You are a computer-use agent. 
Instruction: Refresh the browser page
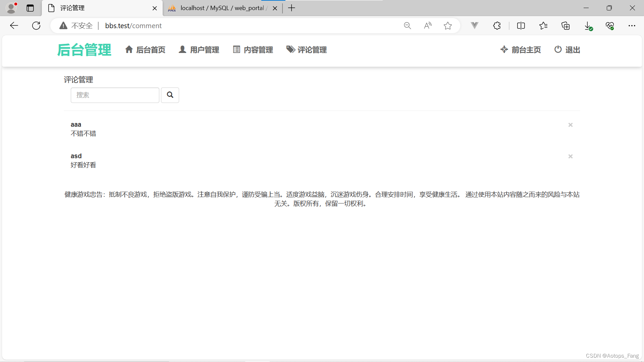coord(36,26)
